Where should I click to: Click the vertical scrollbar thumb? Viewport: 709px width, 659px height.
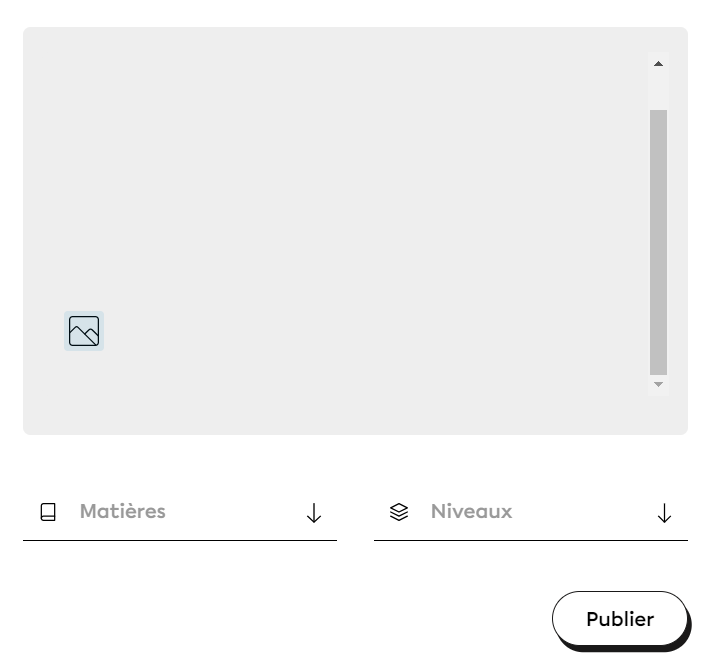pos(658,240)
